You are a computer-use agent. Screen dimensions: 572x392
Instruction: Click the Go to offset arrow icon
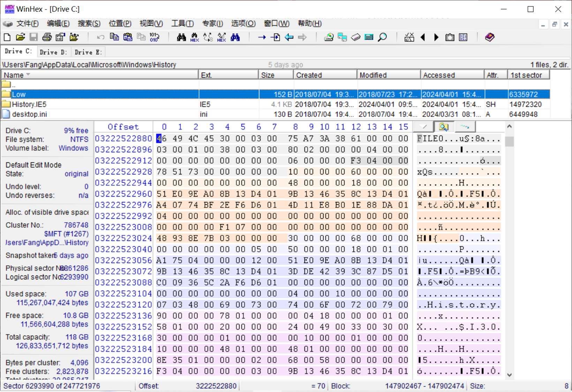(x=262, y=37)
